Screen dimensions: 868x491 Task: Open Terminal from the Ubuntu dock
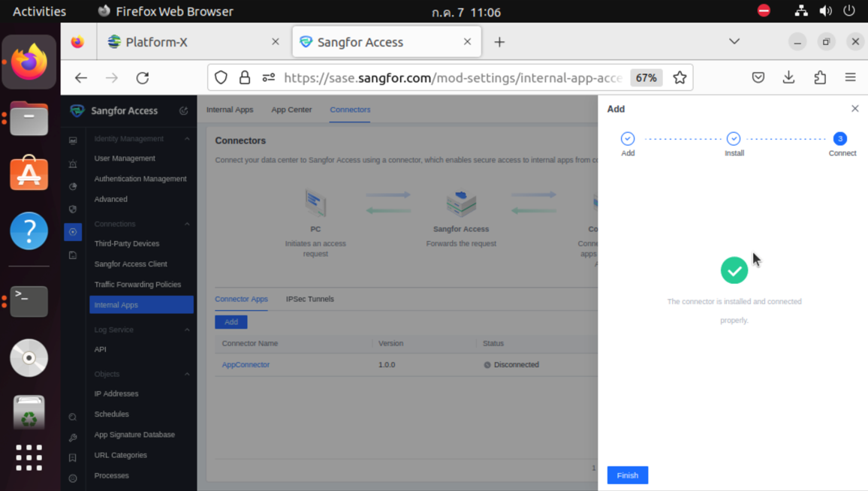(29, 301)
